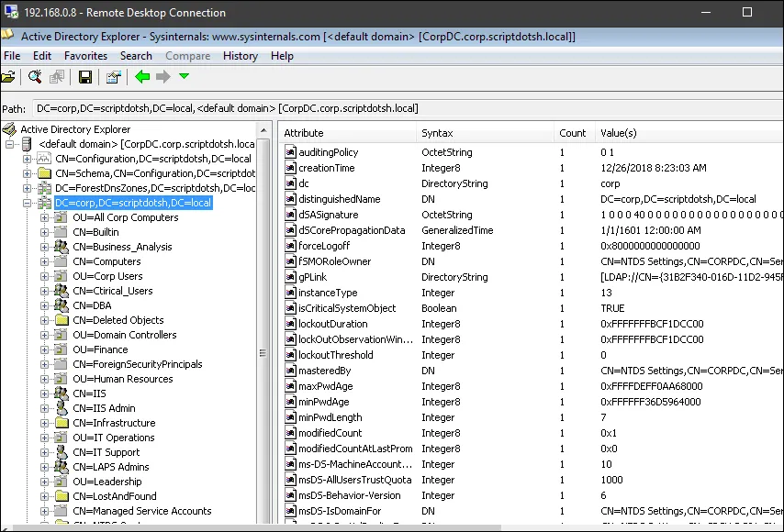This screenshot has width=784, height=532.
Task: Click the CN=Ctirical_Users group icon
Action: 61,290
